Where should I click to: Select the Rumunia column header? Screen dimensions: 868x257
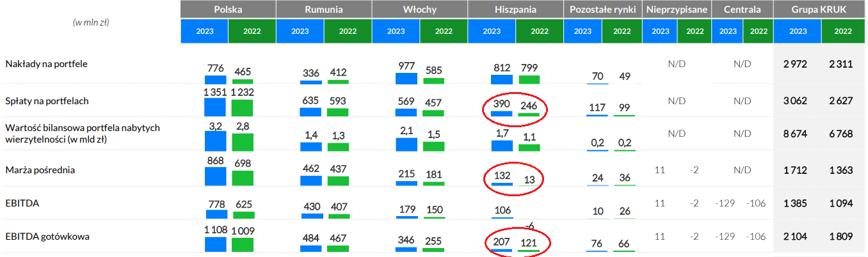324,10
